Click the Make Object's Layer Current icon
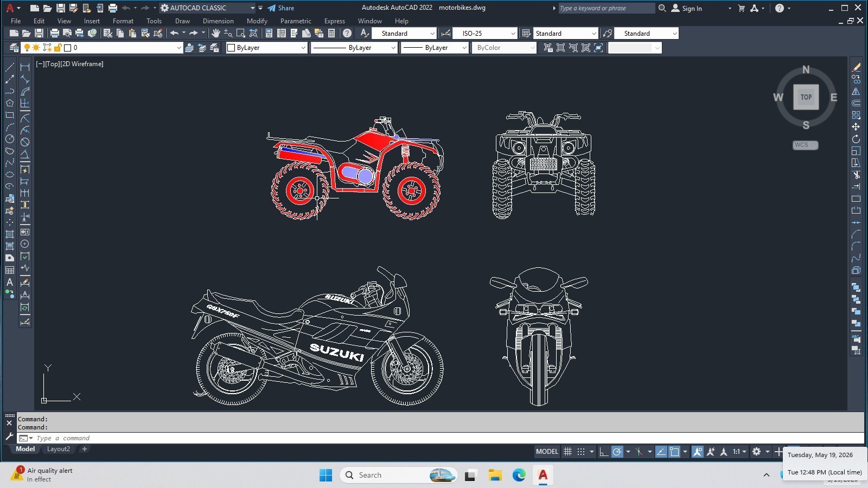 point(189,48)
